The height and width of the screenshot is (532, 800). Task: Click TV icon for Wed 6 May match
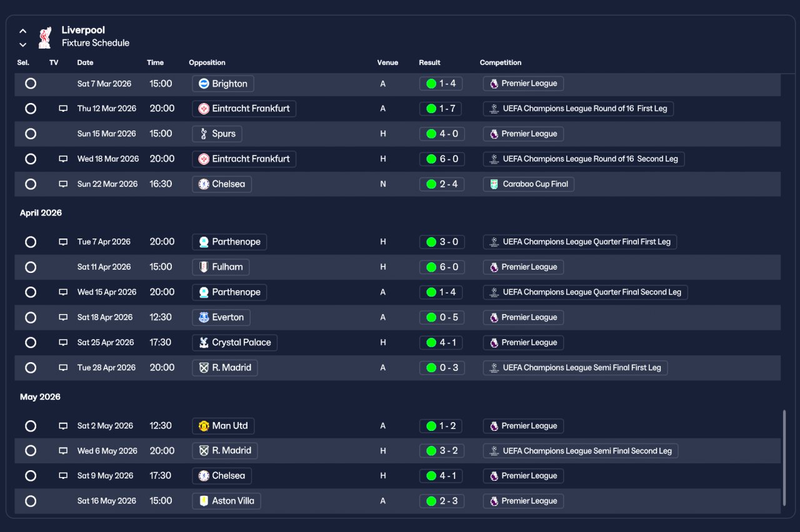pyautogui.click(x=63, y=451)
